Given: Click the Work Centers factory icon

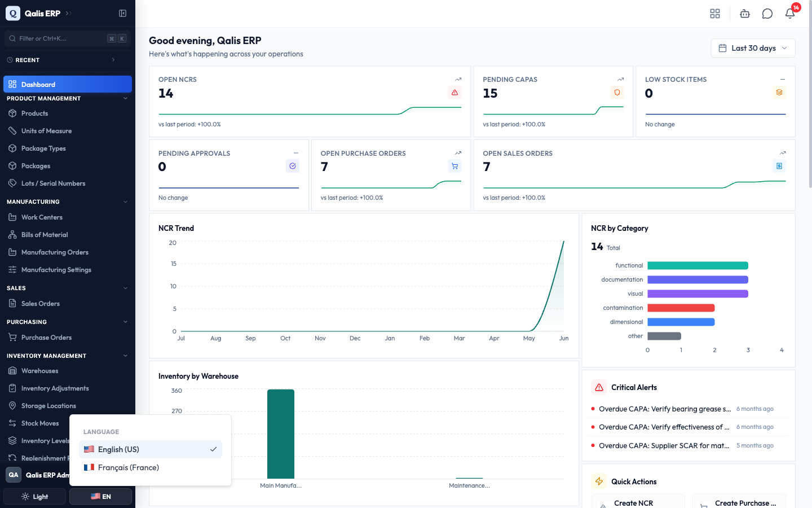Looking at the screenshot, I should pos(12,217).
